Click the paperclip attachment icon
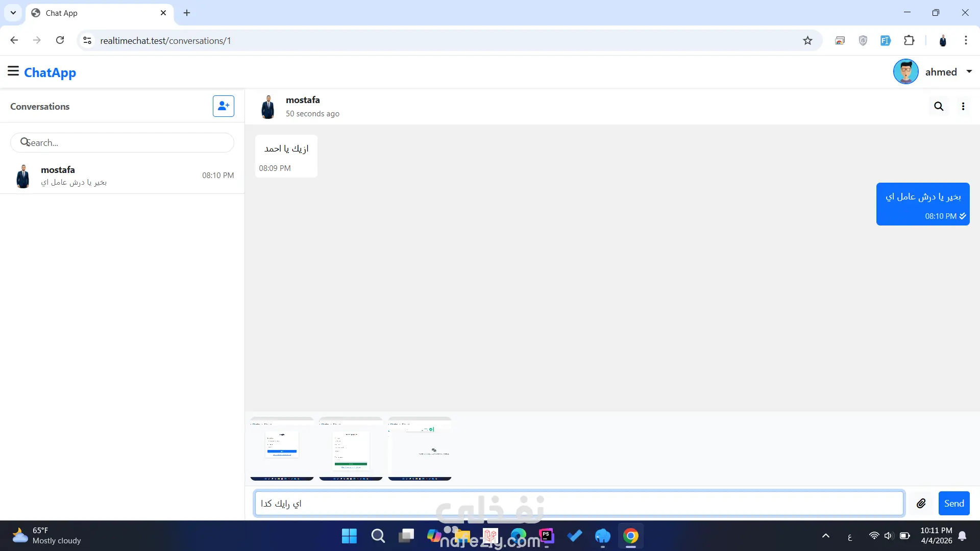This screenshot has height=551, width=980. (x=921, y=504)
